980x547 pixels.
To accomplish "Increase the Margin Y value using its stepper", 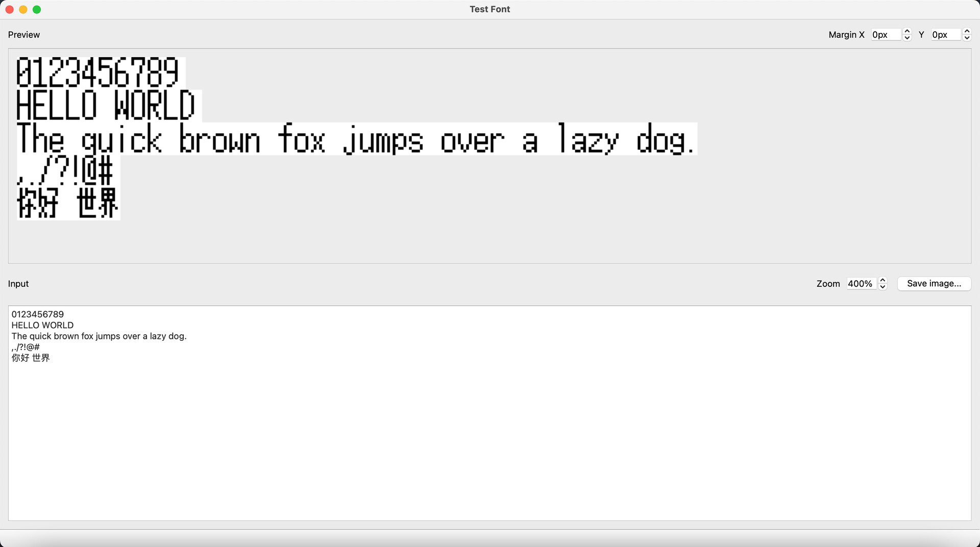I will [x=967, y=32].
